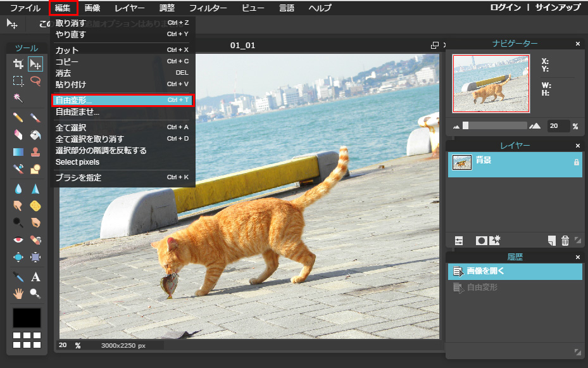588x368 pixels.
Task: Select the Zoom magnifier tool
Action: [35, 293]
